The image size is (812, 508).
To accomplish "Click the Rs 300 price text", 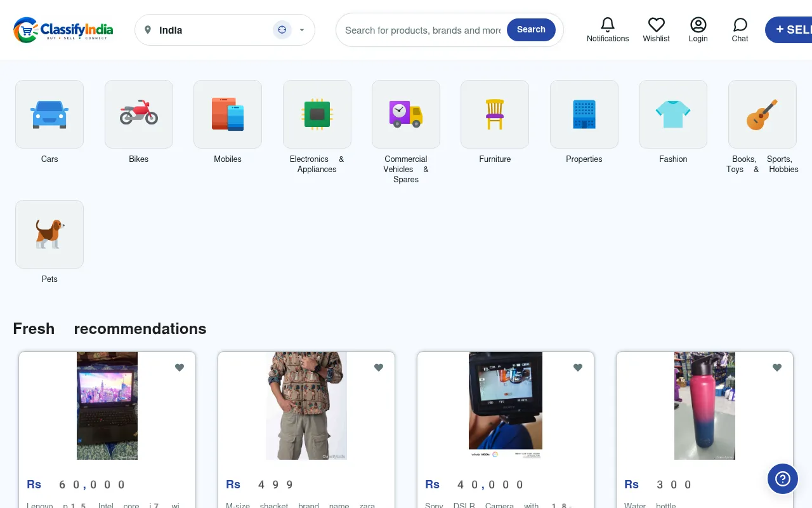I will [x=658, y=485].
